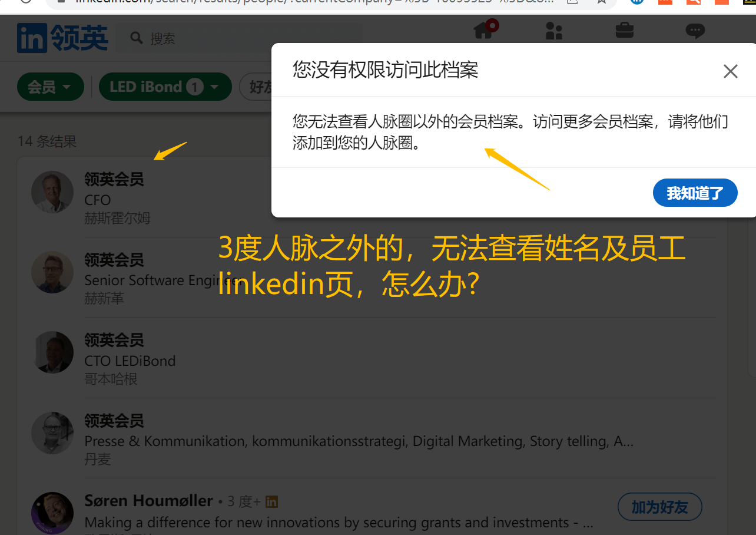Screen dimensions: 756x535
Task: Open Søren Houmøller's profile link
Action: tap(148, 501)
